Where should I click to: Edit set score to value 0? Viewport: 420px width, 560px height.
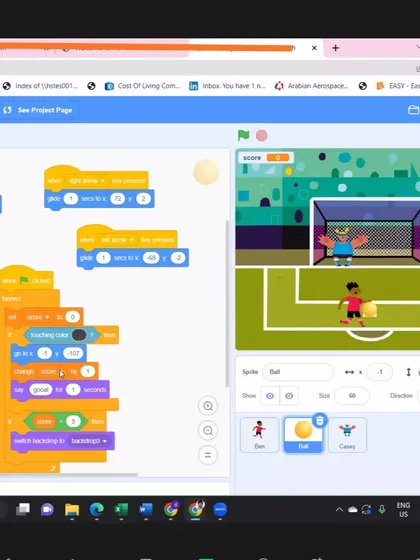coord(72,317)
